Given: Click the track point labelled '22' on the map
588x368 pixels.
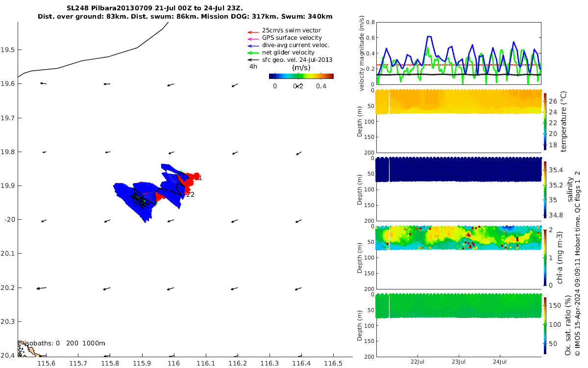Looking at the screenshot, I should (x=190, y=194).
